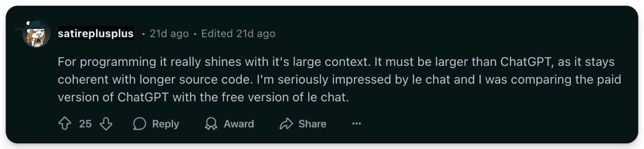
Task: Click the Share button label
Action: [312, 124]
